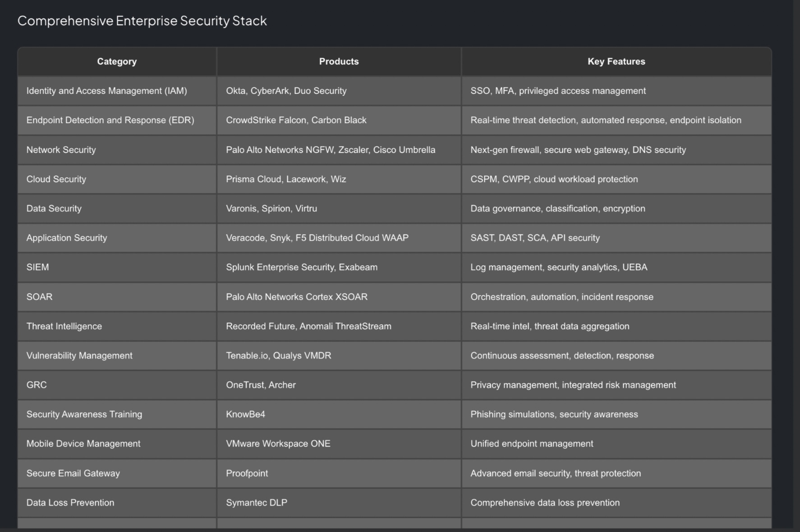Click Advanced email security, threat protection cell

click(616, 473)
